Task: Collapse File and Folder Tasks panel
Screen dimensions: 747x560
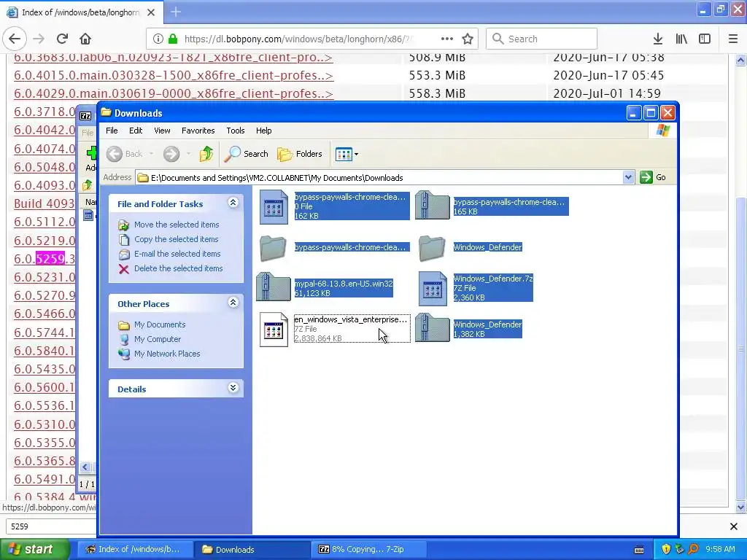Action: 233,203
